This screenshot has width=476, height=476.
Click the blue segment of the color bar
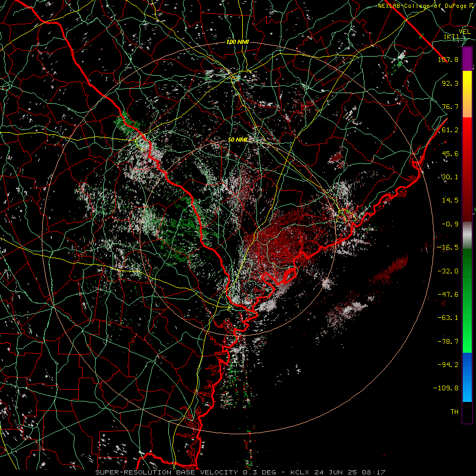tap(467, 377)
